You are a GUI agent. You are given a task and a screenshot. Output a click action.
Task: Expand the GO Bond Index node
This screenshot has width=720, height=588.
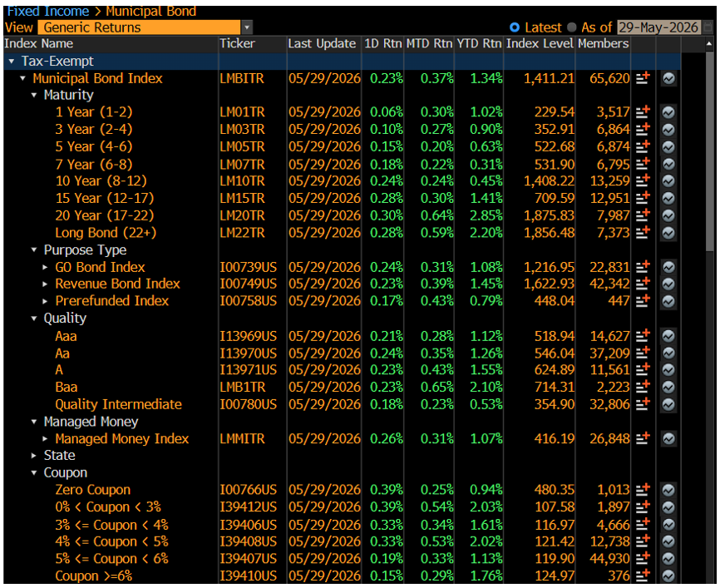click(x=45, y=267)
